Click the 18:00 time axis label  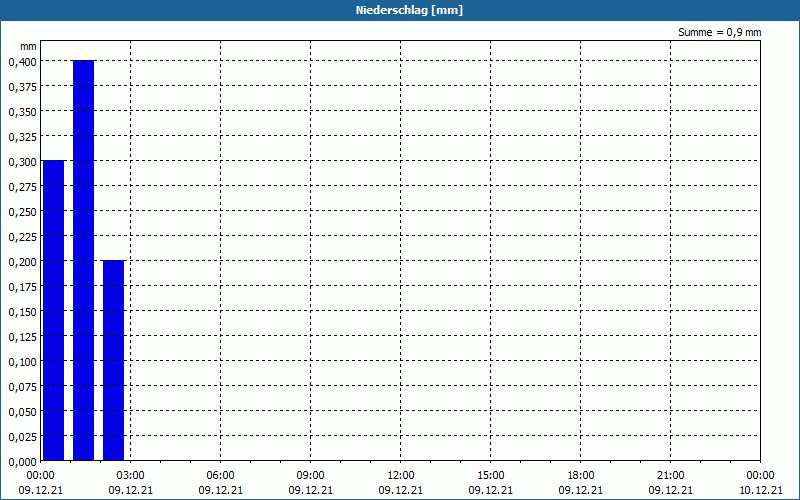pos(581,476)
